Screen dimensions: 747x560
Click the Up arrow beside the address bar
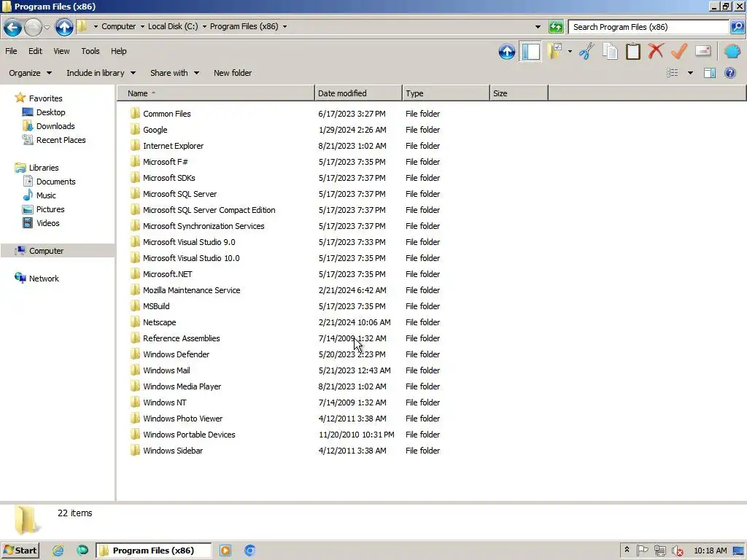64,27
